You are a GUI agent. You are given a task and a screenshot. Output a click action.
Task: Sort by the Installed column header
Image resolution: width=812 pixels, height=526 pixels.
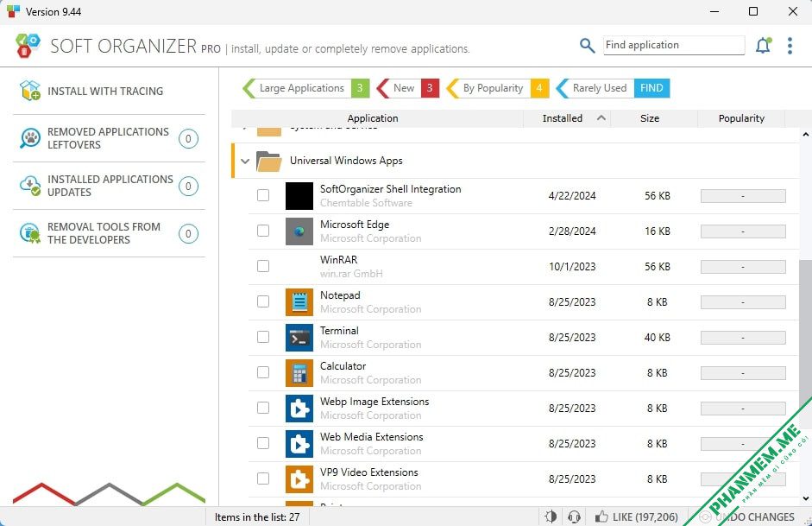click(567, 118)
